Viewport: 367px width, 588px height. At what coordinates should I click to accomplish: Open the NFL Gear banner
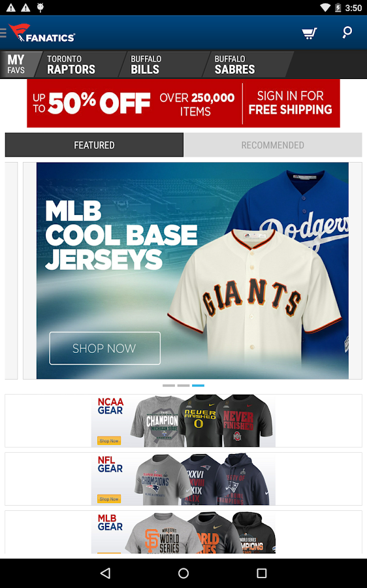point(183,479)
